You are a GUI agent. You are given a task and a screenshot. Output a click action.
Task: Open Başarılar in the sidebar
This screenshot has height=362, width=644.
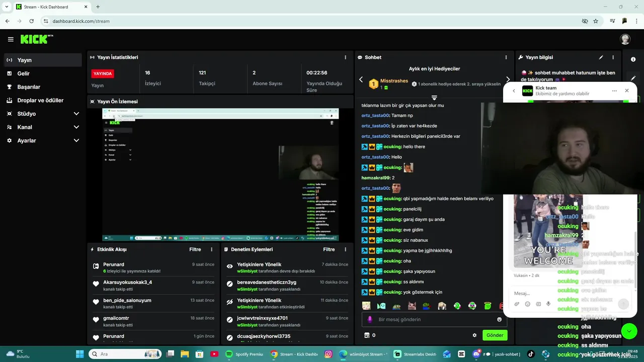click(43, 87)
